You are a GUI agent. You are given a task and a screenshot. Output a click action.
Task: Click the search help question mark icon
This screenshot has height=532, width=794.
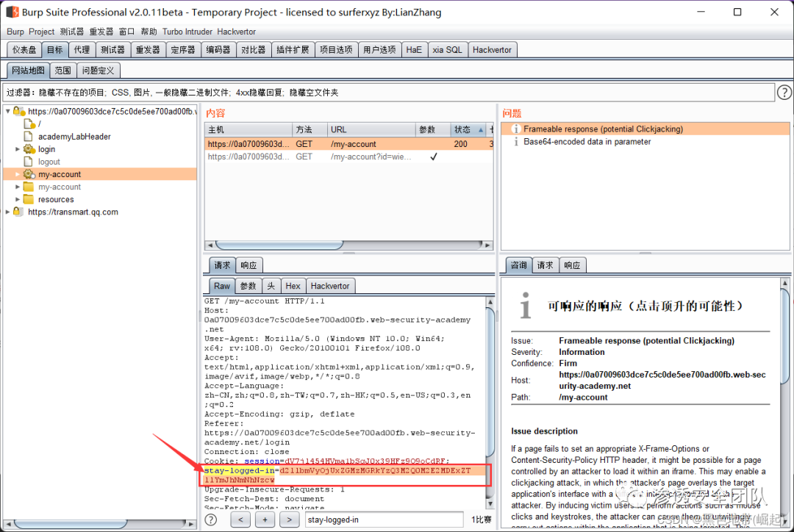tap(211, 520)
